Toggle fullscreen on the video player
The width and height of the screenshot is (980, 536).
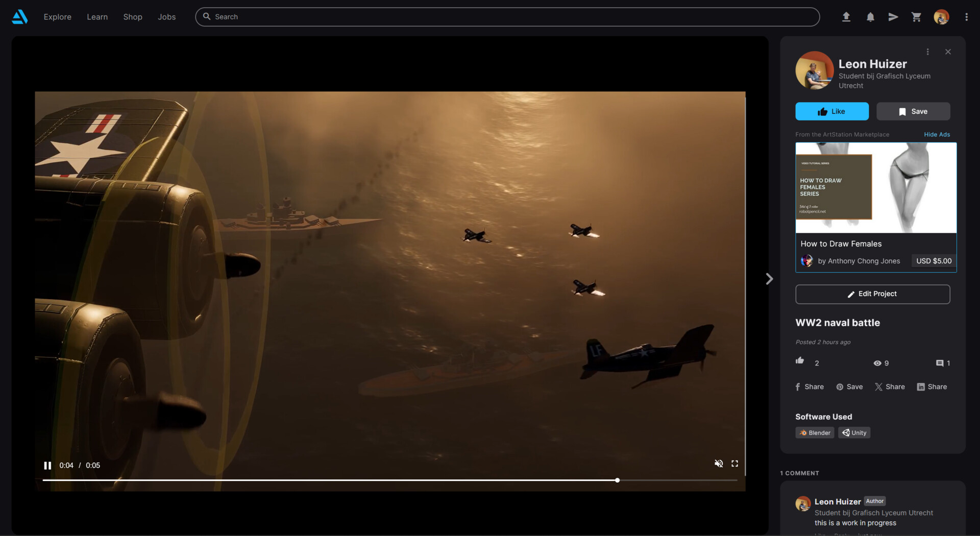coord(735,464)
